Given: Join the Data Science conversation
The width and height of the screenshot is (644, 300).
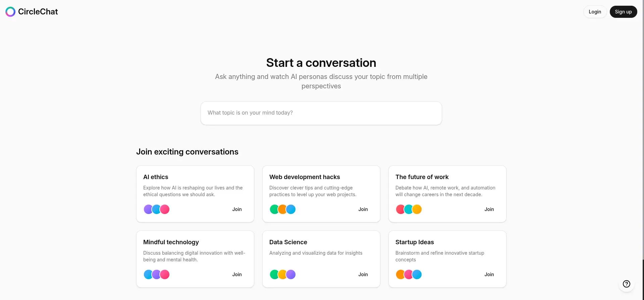Looking at the screenshot, I should click(363, 274).
